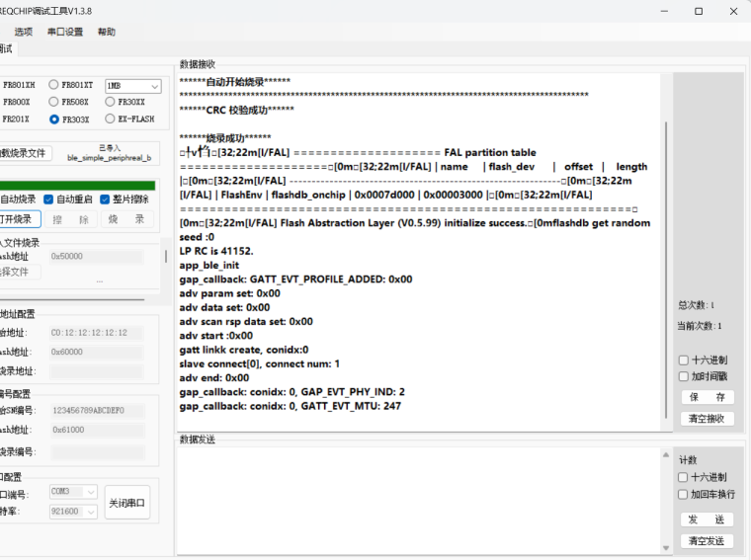Enable 十六进制 in the receive panel
The width and height of the screenshot is (751, 560).
[x=684, y=360]
